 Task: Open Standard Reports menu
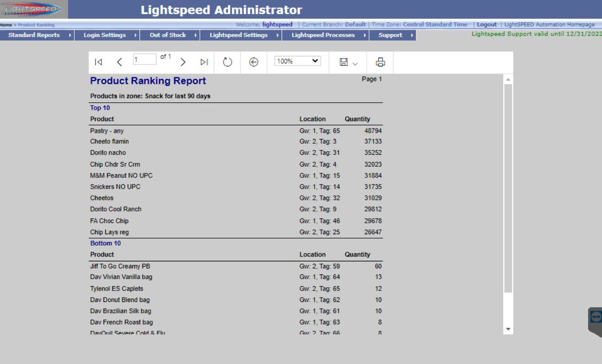click(x=37, y=35)
